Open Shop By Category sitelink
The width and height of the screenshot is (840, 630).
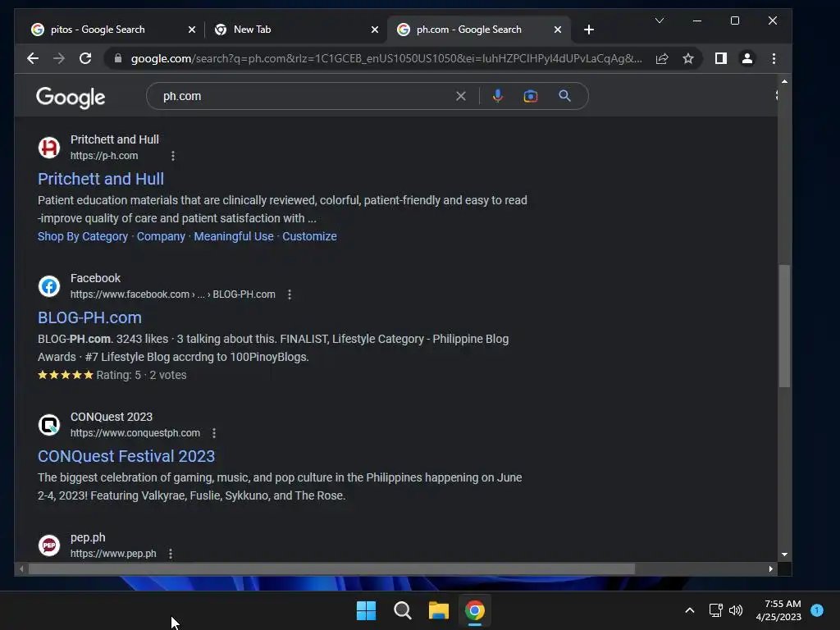pos(83,236)
